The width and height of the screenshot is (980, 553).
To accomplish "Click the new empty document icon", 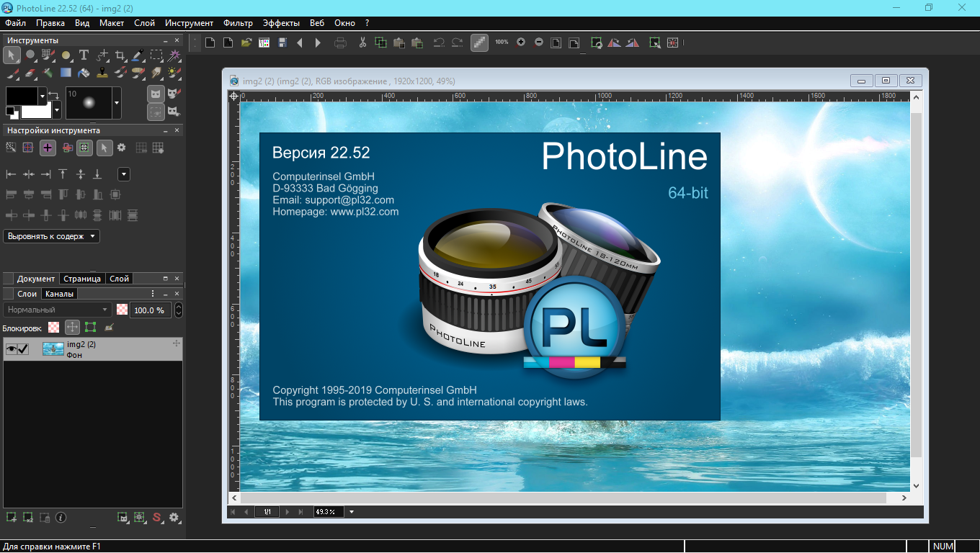I will (210, 42).
